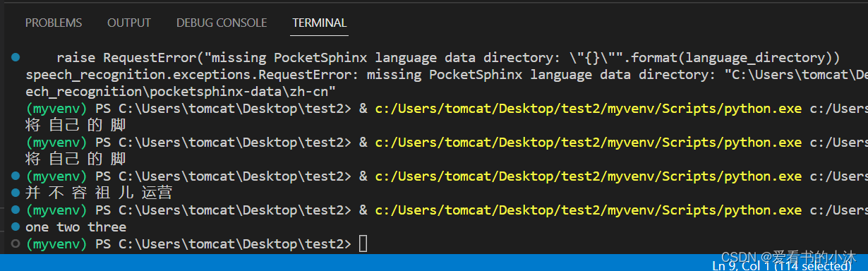Open the OUTPUT tab
This screenshot has height=271, width=868.
coord(129,23)
